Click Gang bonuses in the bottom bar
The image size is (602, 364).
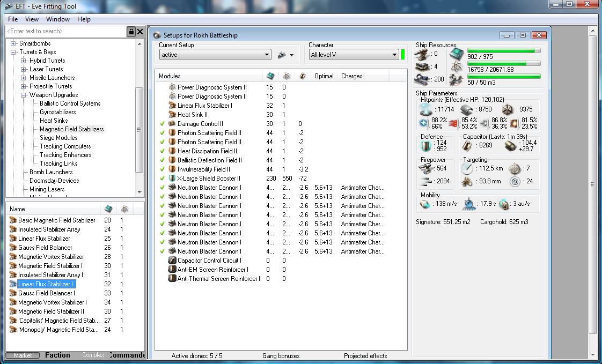coord(281,356)
